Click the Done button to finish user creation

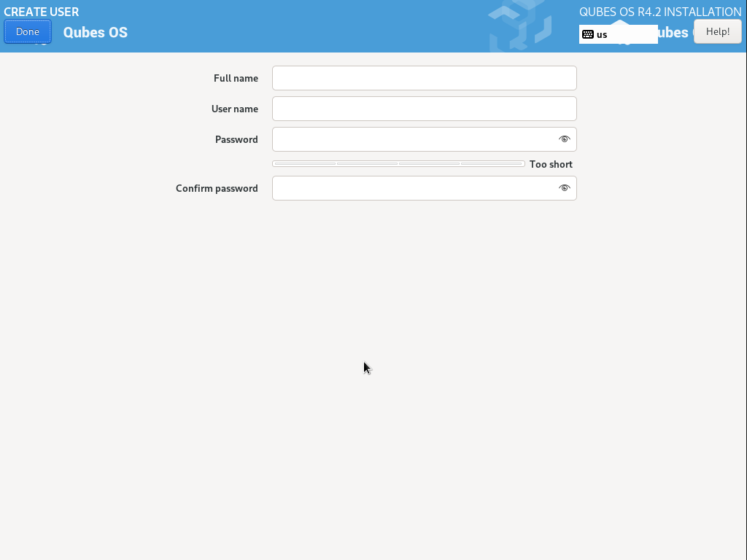click(x=27, y=31)
